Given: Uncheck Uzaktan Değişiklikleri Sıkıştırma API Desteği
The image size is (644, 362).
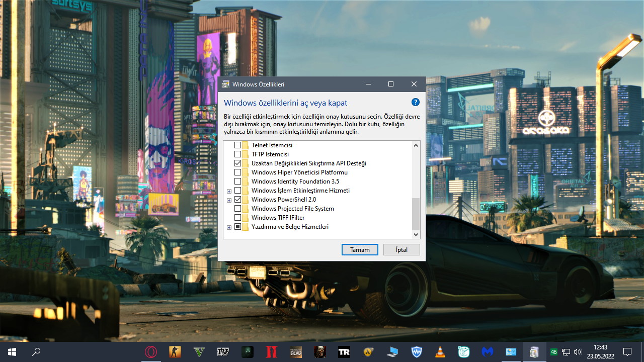Looking at the screenshot, I should point(237,163).
